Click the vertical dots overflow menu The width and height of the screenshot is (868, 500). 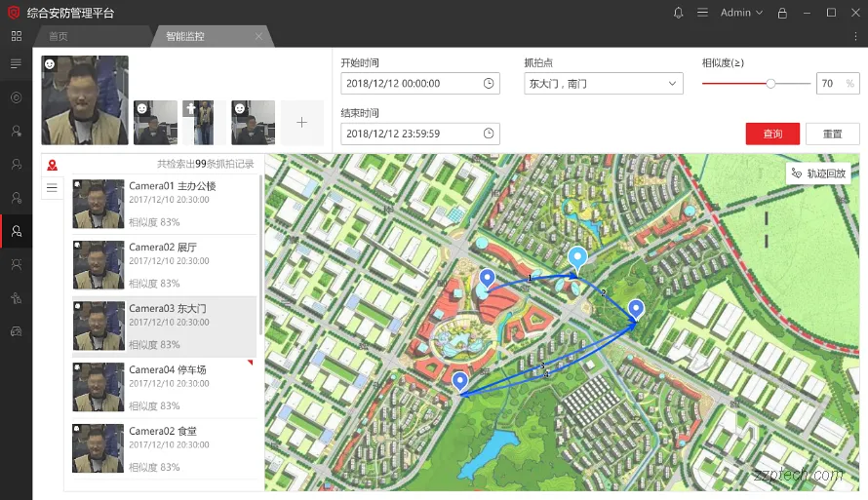(852, 36)
